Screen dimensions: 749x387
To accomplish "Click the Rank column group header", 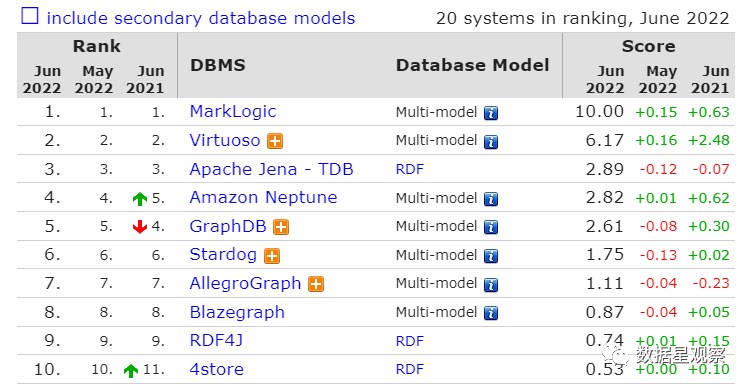I will (x=96, y=46).
